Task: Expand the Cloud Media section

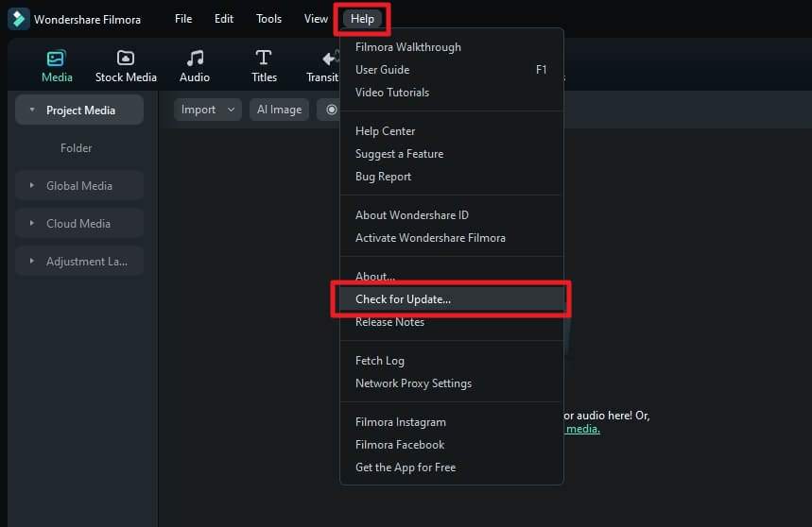Action: tap(32, 223)
